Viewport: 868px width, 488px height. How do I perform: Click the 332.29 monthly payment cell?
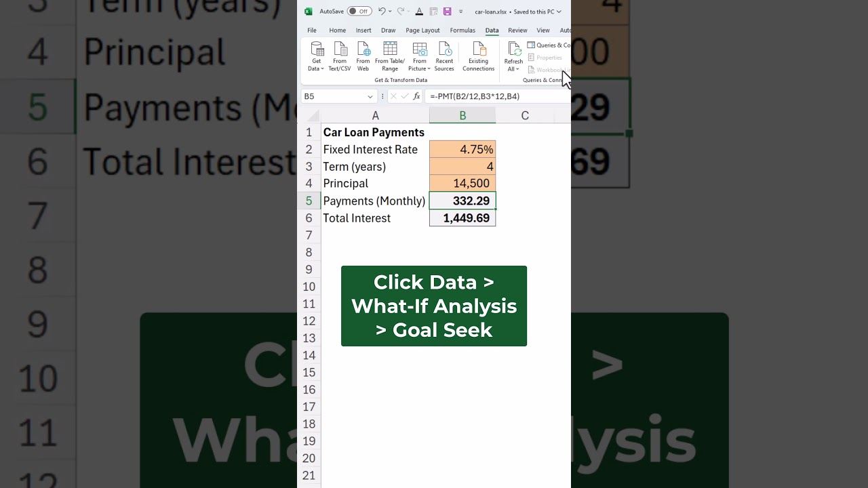click(x=462, y=201)
